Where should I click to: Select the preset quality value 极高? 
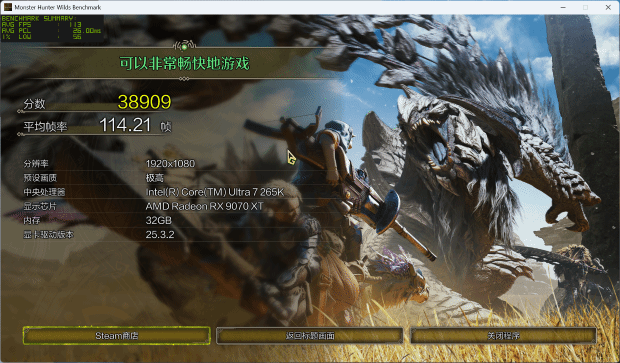[155, 178]
